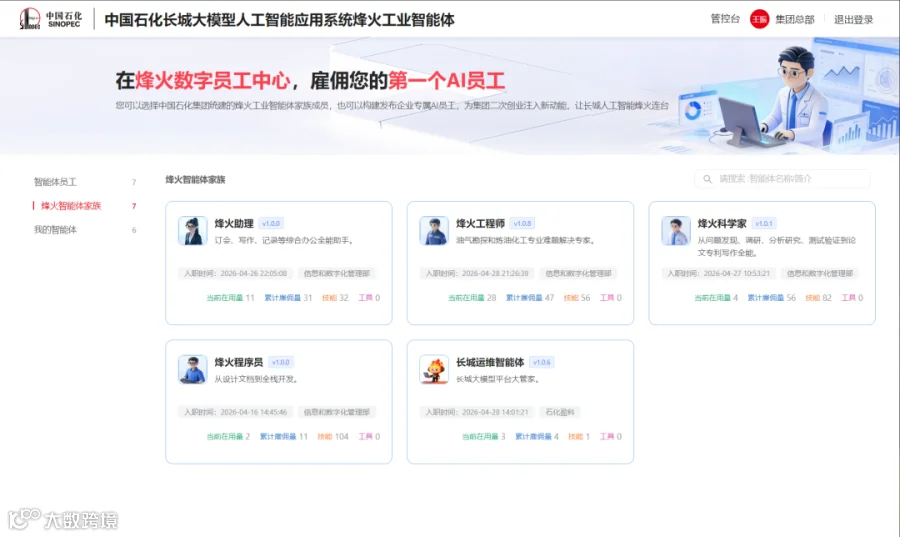This screenshot has width=900, height=537.
Task: Click the 烽火助理 card title
Action: [234, 223]
